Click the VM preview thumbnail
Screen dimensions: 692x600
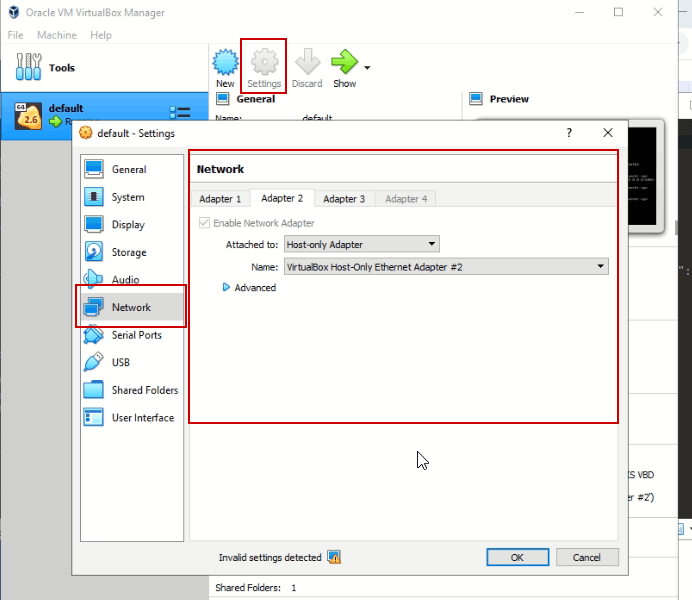pos(642,176)
